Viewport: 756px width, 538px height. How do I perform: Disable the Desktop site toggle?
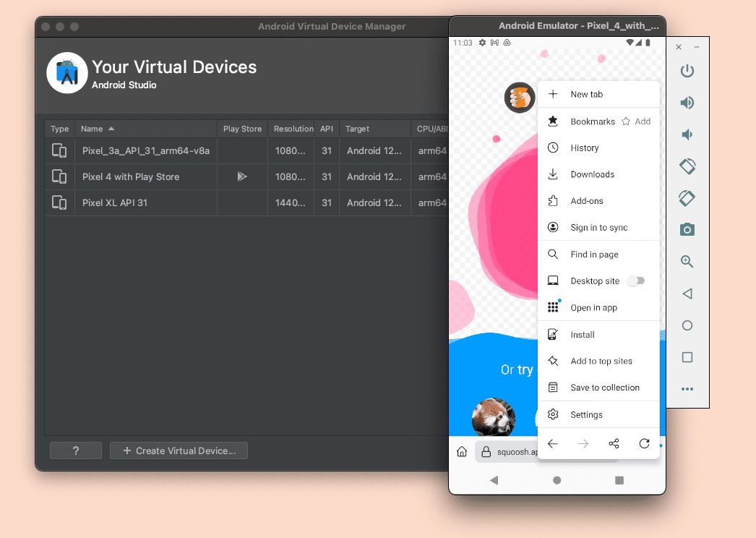point(635,281)
